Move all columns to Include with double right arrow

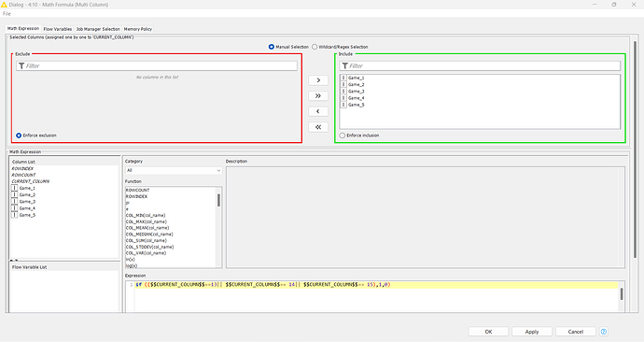(318, 95)
